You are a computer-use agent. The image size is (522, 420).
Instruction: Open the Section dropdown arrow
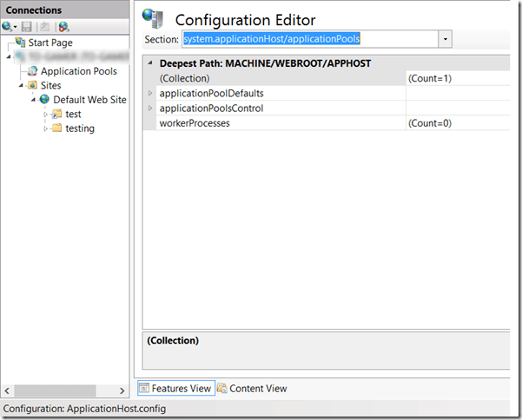click(446, 39)
